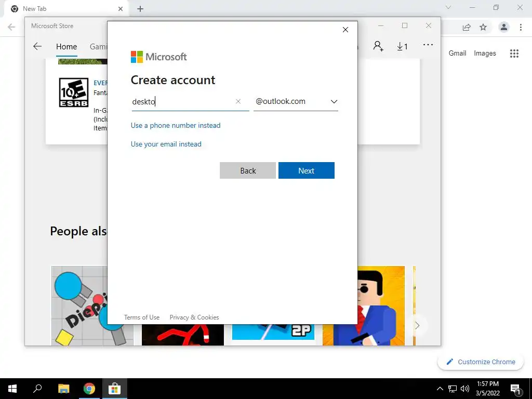Minimize the Microsoft Store window
This screenshot has width=532, height=399.
[x=381, y=26]
